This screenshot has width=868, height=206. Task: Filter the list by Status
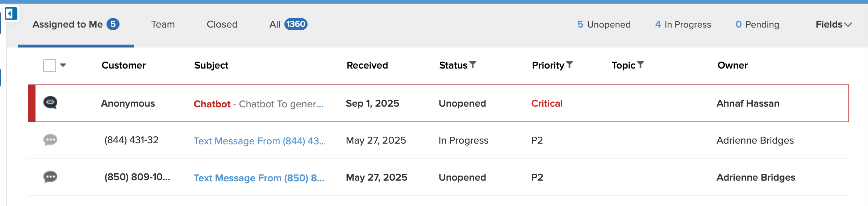pyautogui.click(x=473, y=65)
